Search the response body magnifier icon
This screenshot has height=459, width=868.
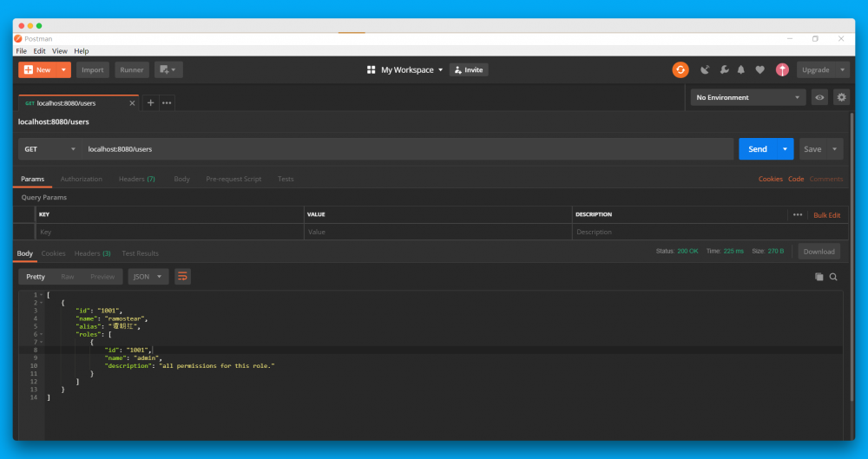pyautogui.click(x=833, y=277)
